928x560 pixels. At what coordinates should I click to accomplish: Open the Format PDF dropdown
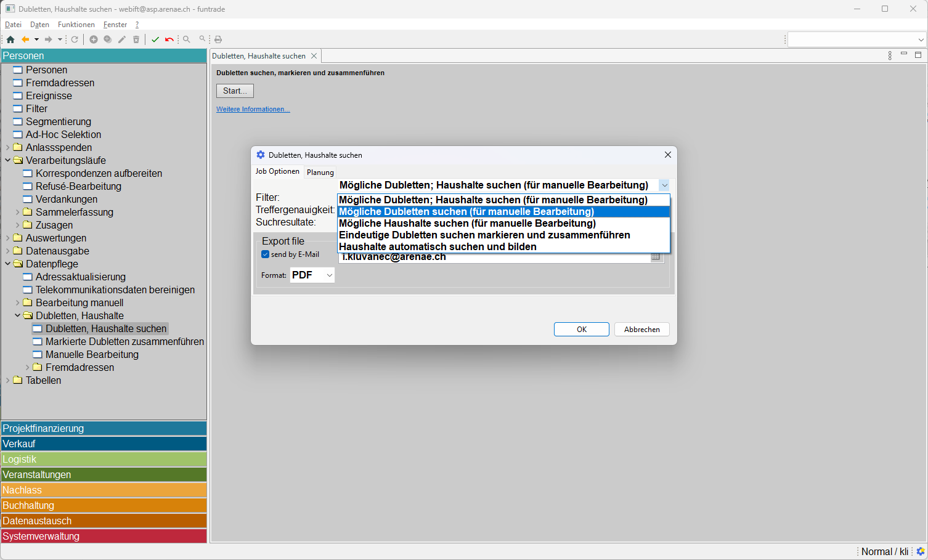coord(312,275)
